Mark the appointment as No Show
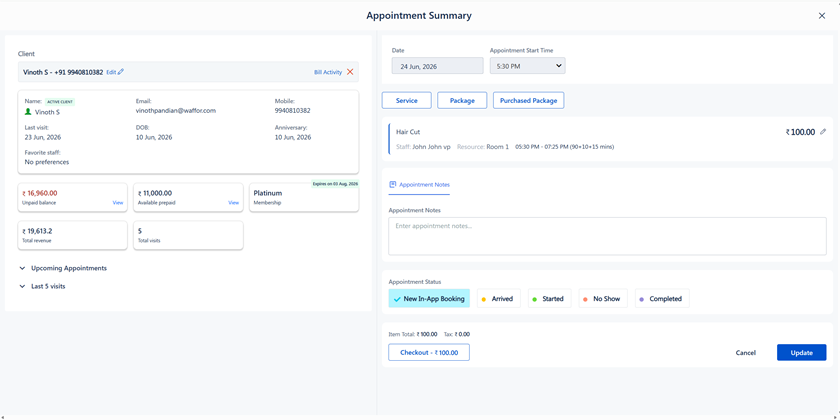 tap(603, 298)
